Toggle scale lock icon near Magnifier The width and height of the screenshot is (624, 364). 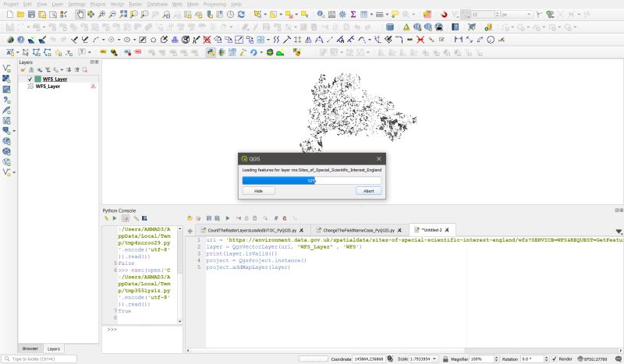tap(445, 359)
